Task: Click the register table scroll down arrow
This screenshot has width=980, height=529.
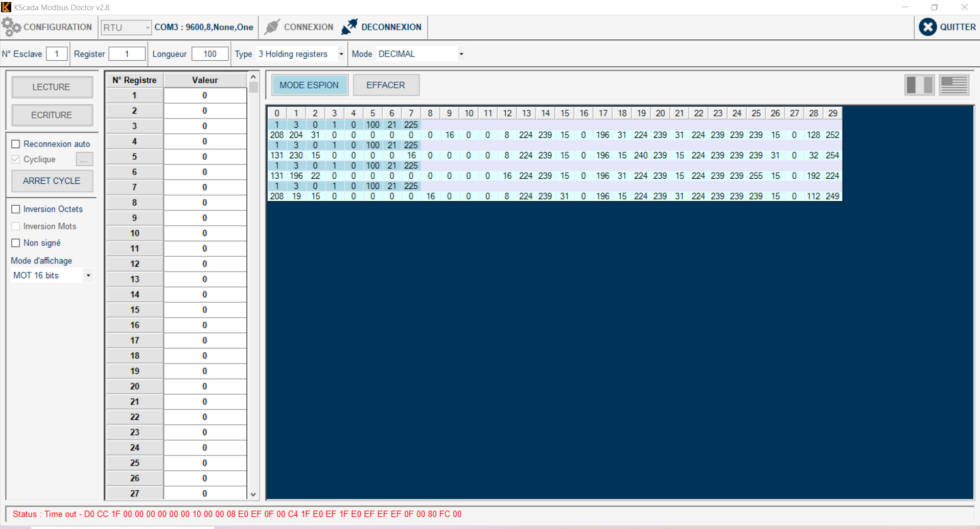Action: [x=253, y=494]
